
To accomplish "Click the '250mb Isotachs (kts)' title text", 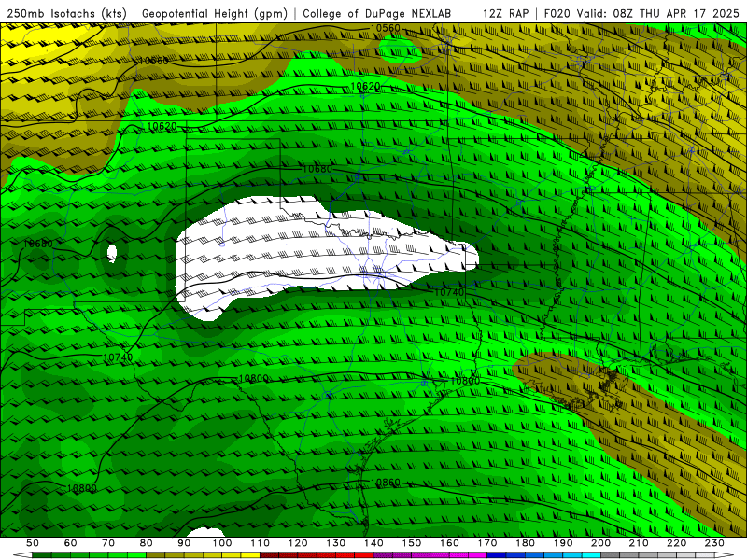I will (x=67, y=13).
